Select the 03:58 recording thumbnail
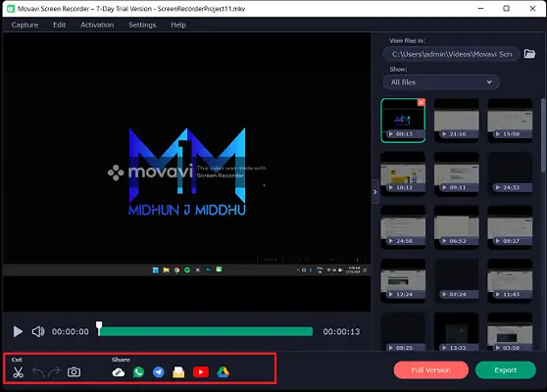 (510, 332)
